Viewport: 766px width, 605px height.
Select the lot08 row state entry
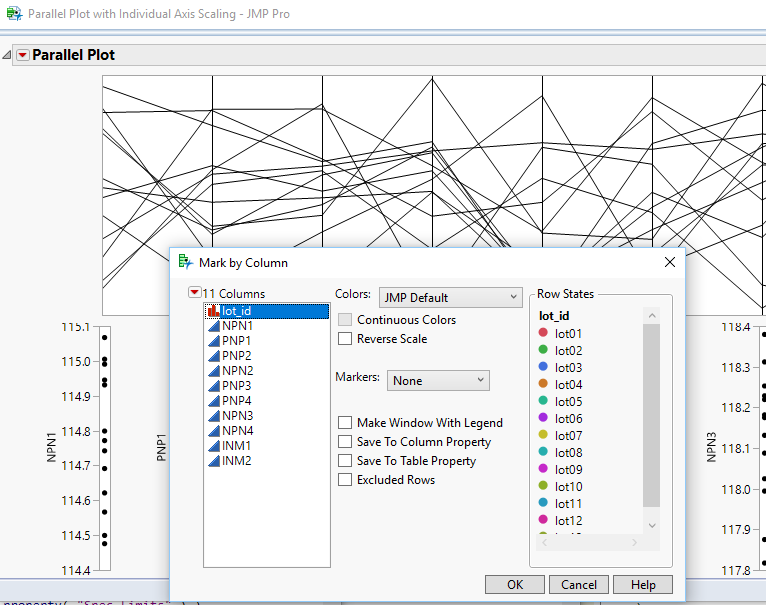pyautogui.click(x=568, y=453)
